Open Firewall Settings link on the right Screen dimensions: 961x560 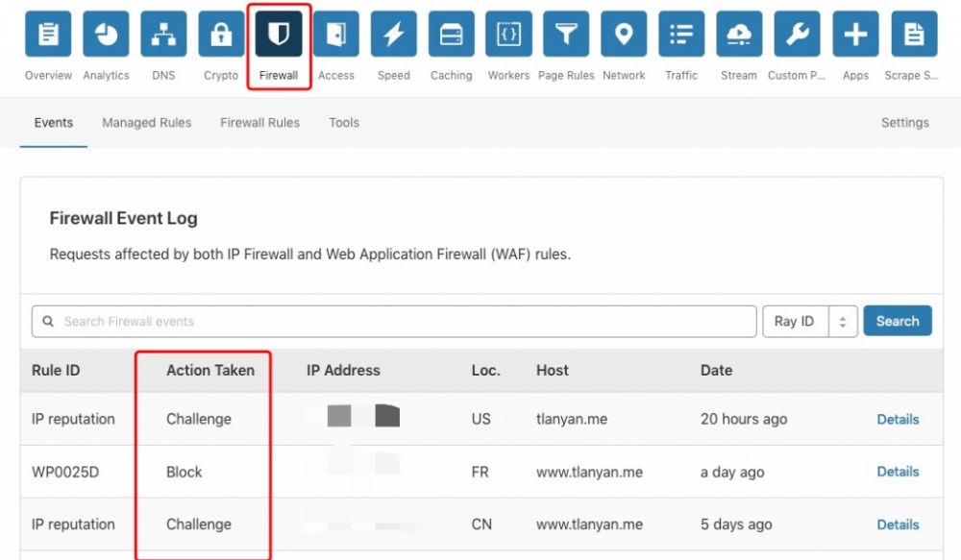coord(904,123)
